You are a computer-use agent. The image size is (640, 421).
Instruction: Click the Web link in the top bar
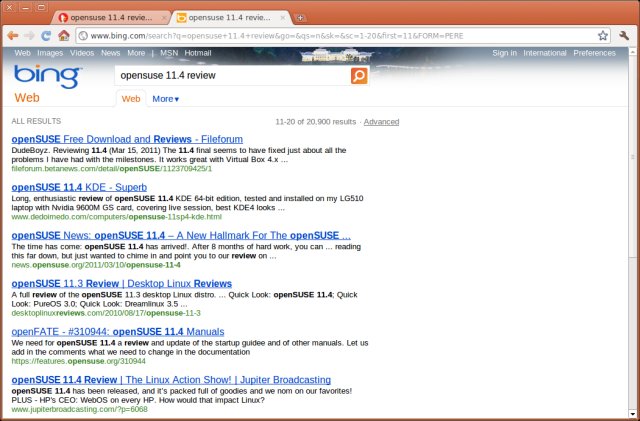tap(22, 53)
